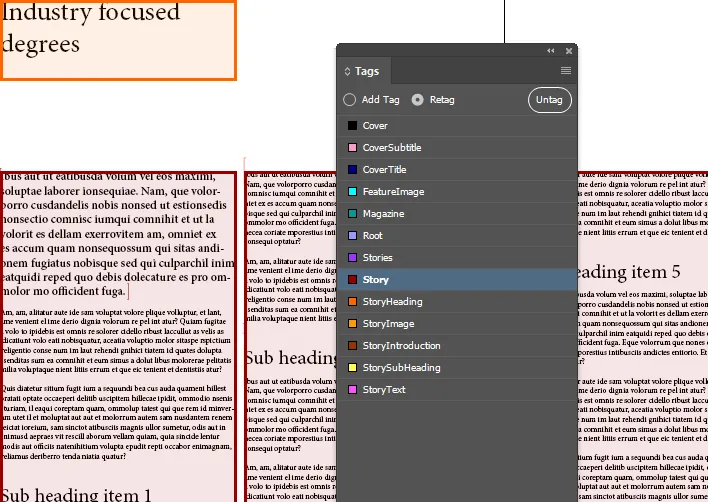Select the Tags panel tab
The image size is (708, 502).
(x=363, y=71)
